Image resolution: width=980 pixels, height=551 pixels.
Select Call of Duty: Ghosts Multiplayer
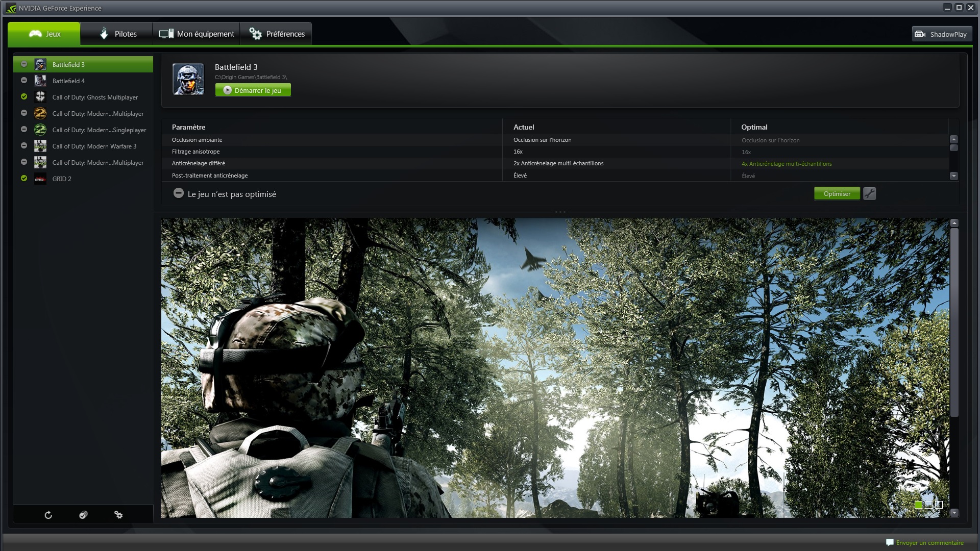tap(83, 97)
